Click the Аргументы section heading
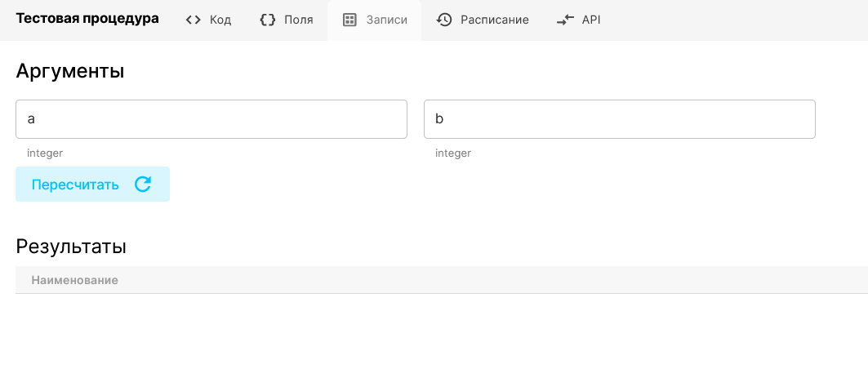 tap(70, 71)
